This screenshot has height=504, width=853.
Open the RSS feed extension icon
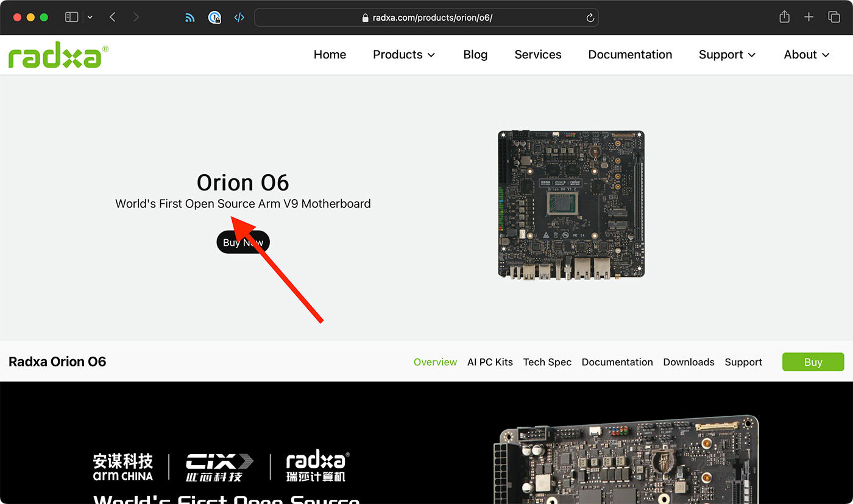tap(190, 18)
